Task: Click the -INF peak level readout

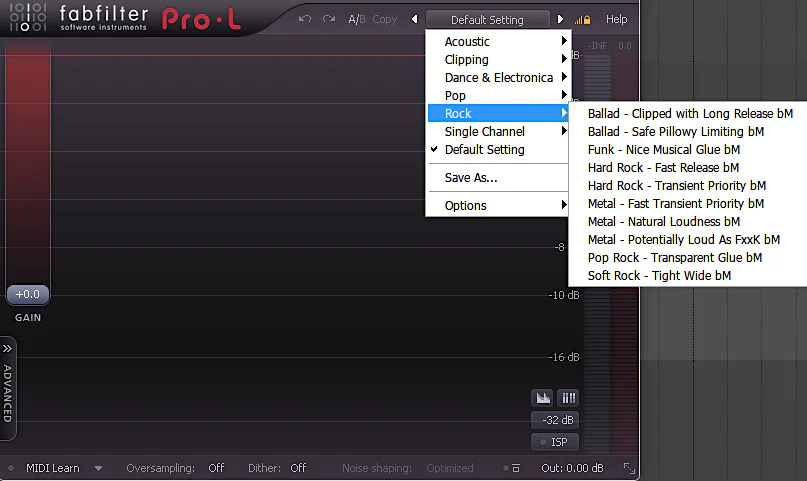Action: (x=598, y=46)
